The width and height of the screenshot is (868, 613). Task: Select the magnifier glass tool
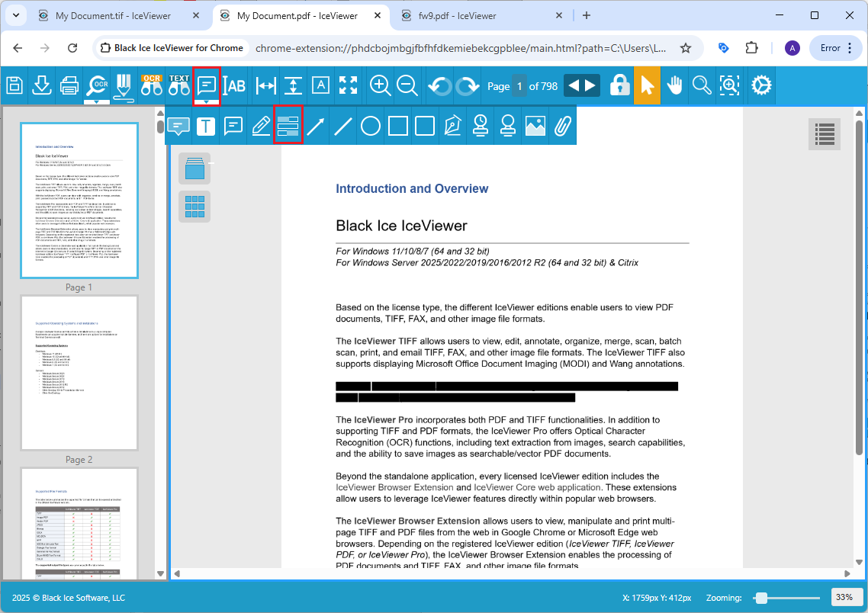[x=702, y=85]
